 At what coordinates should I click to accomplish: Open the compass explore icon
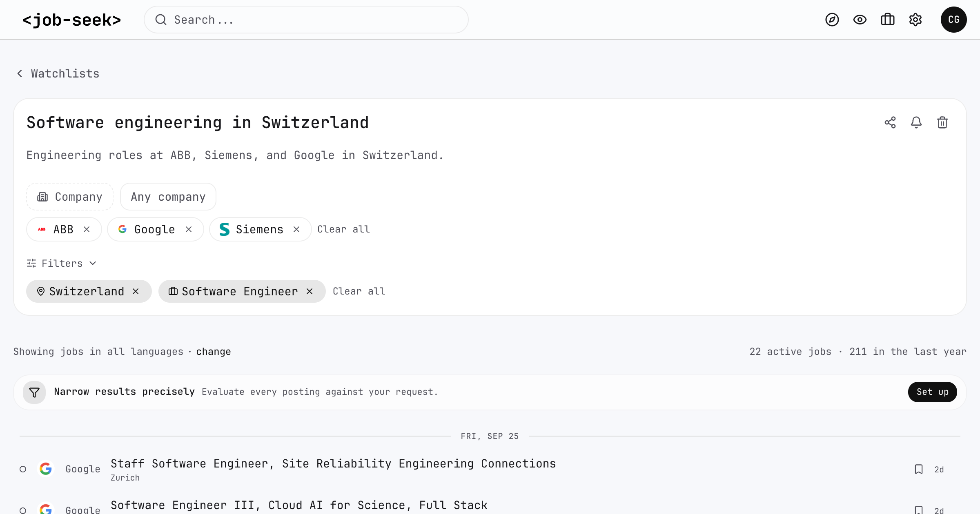pyautogui.click(x=832, y=20)
